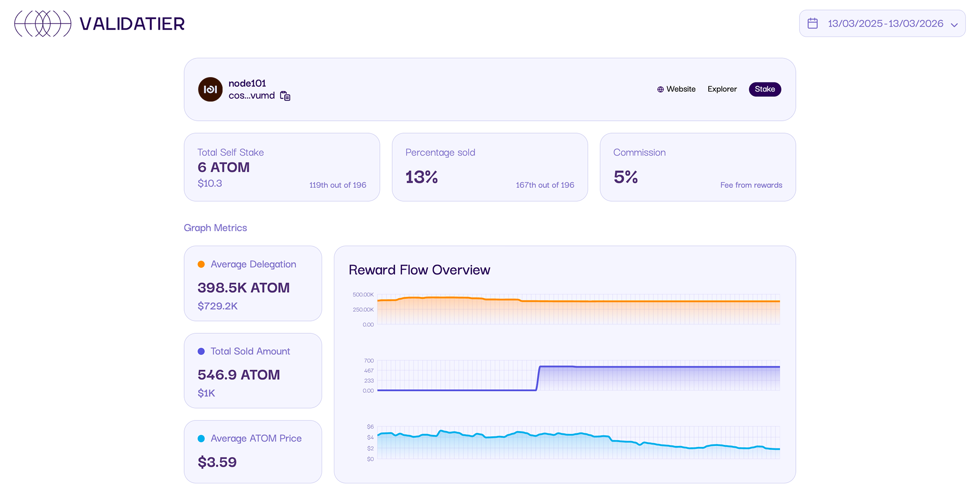The width and height of the screenshot is (980, 501).
Task: Toggle the Average Delegation series visibility
Action: point(253,284)
